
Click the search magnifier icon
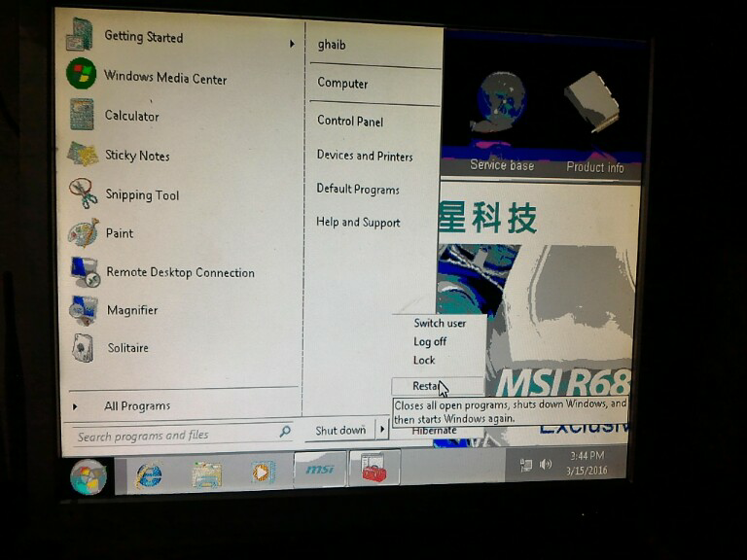(285, 432)
